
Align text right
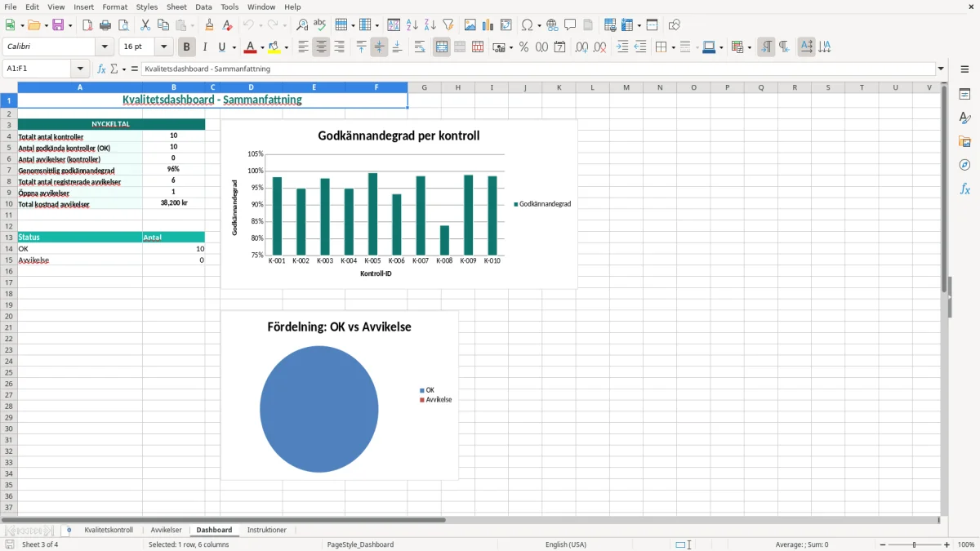pos(339,47)
